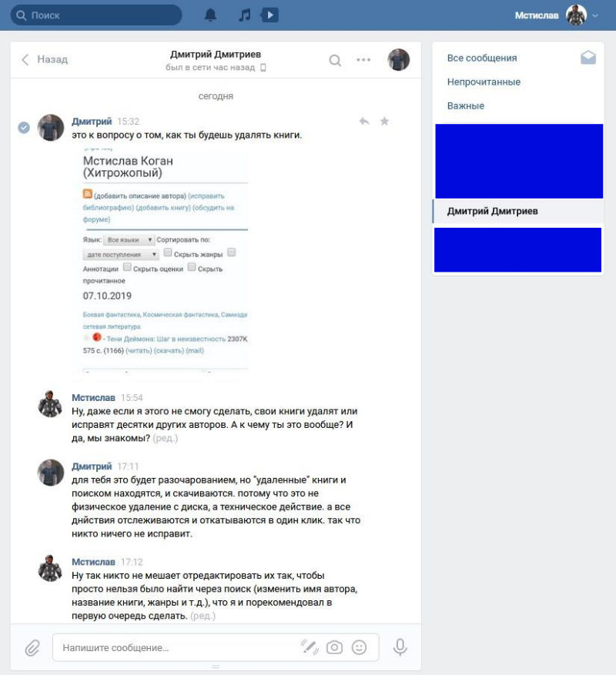Open Дмитрий Дмитриев profile name link in header
The image size is (616, 675).
coord(216,54)
